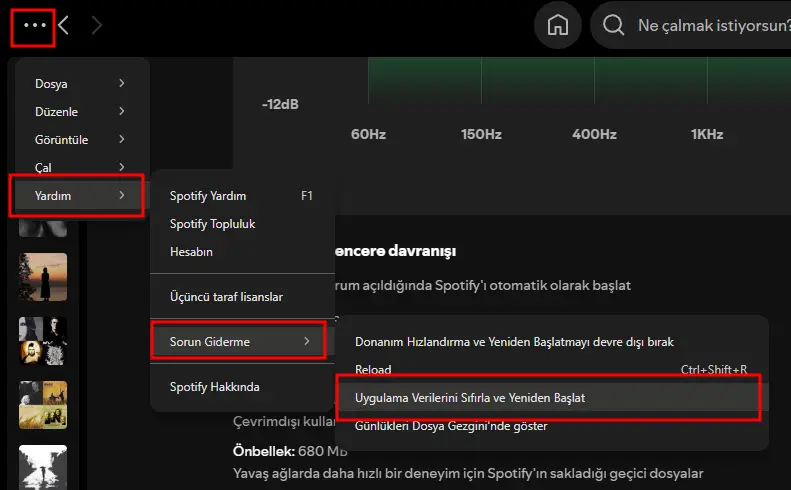The height and width of the screenshot is (490, 791).
Task: Open the Çal menu
Action: click(x=80, y=168)
